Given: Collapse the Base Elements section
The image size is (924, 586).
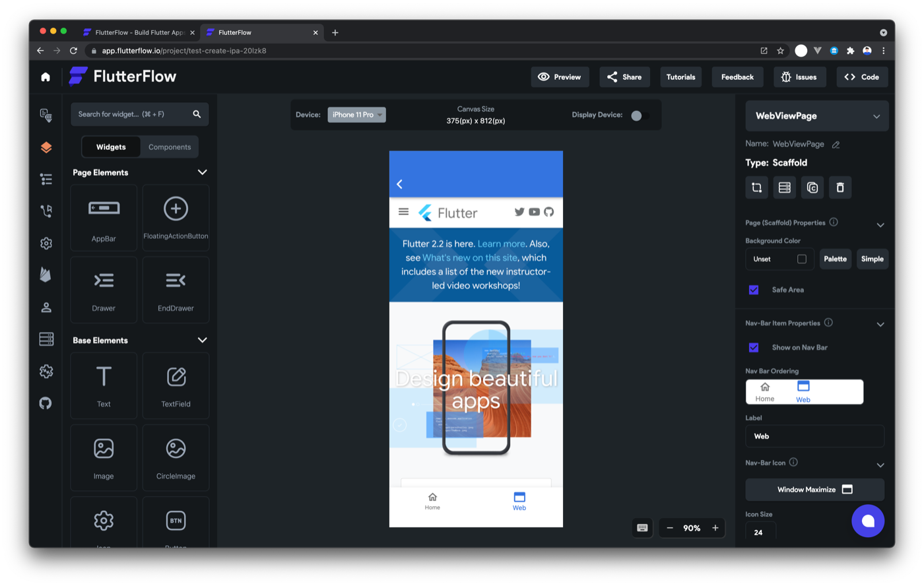Looking at the screenshot, I should pyautogui.click(x=202, y=340).
